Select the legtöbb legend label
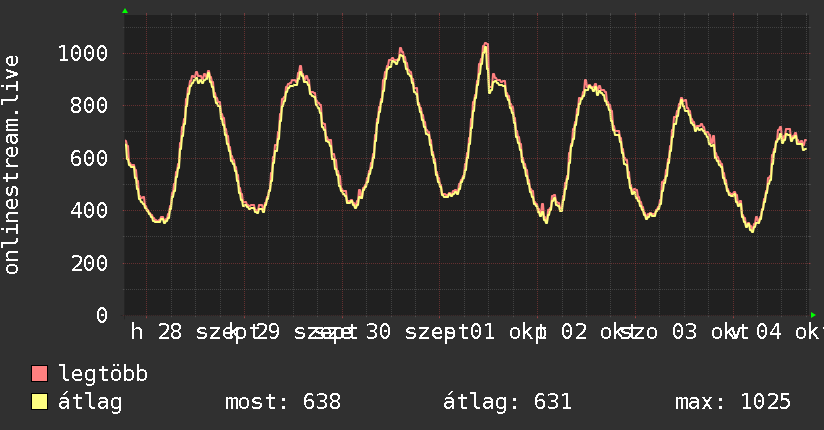 [103, 374]
